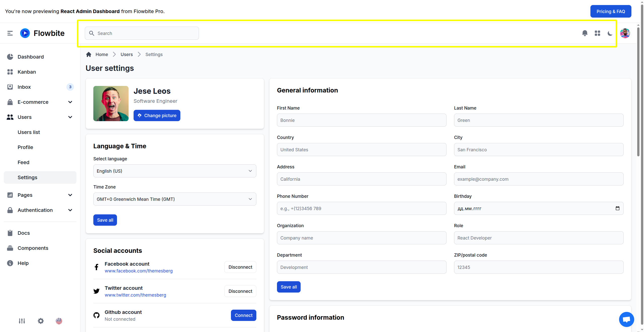The image size is (644, 332).
Task: Open the notifications bell icon
Action: [585, 33]
